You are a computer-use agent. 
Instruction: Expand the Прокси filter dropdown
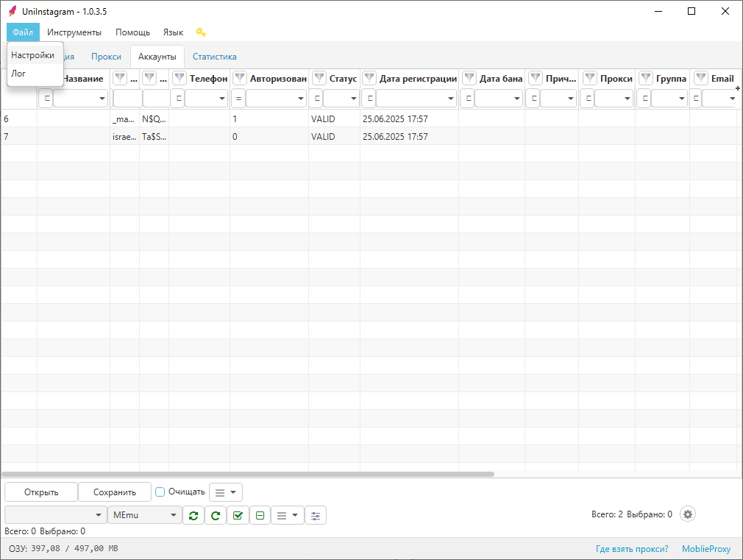(627, 99)
